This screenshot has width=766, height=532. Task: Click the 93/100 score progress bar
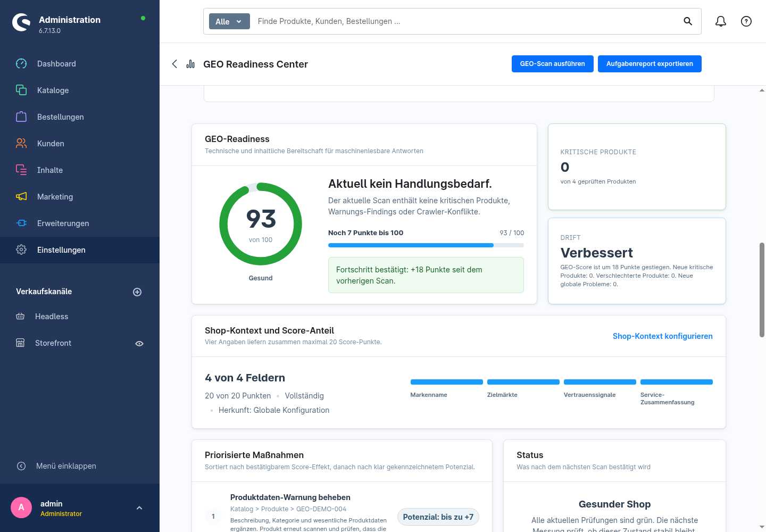pyautogui.click(x=426, y=245)
